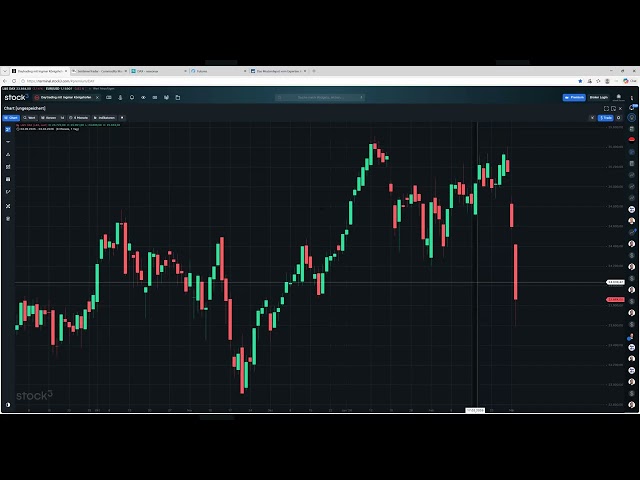Click the red icon in the right sidebar

[631, 140]
